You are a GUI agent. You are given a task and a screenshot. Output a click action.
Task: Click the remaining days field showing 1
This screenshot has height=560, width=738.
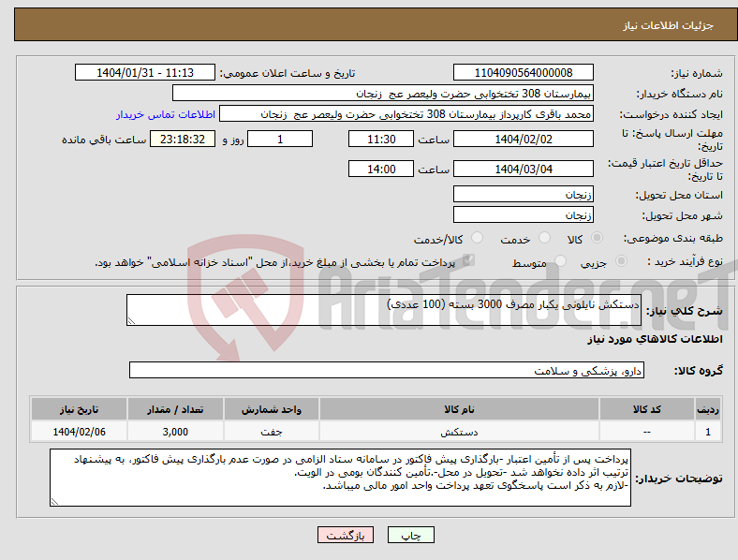tap(280, 139)
